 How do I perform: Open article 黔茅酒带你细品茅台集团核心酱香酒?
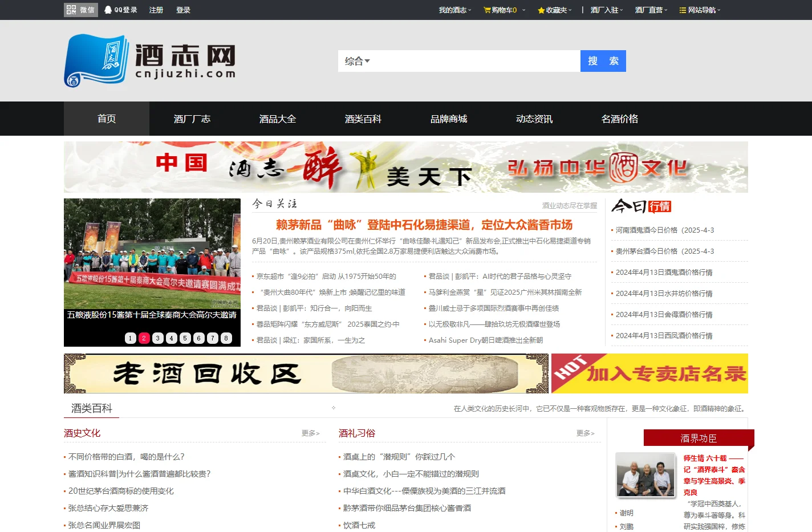(x=407, y=508)
